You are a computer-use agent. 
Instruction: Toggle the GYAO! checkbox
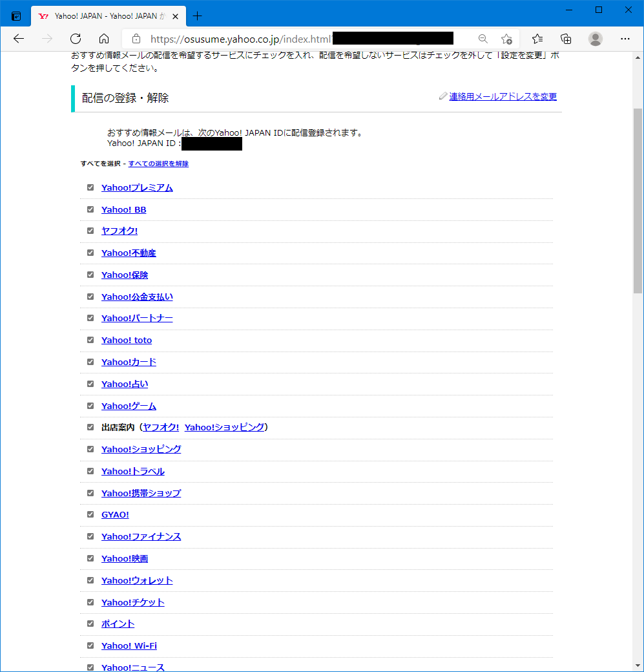click(x=90, y=514)
